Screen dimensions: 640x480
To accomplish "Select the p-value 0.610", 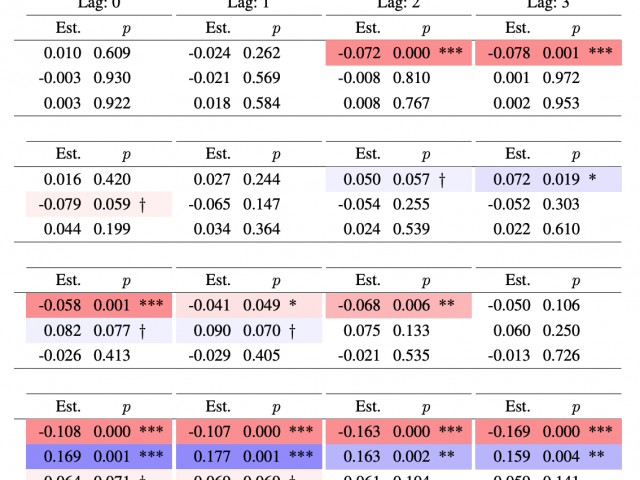I will tap(561, 230).
